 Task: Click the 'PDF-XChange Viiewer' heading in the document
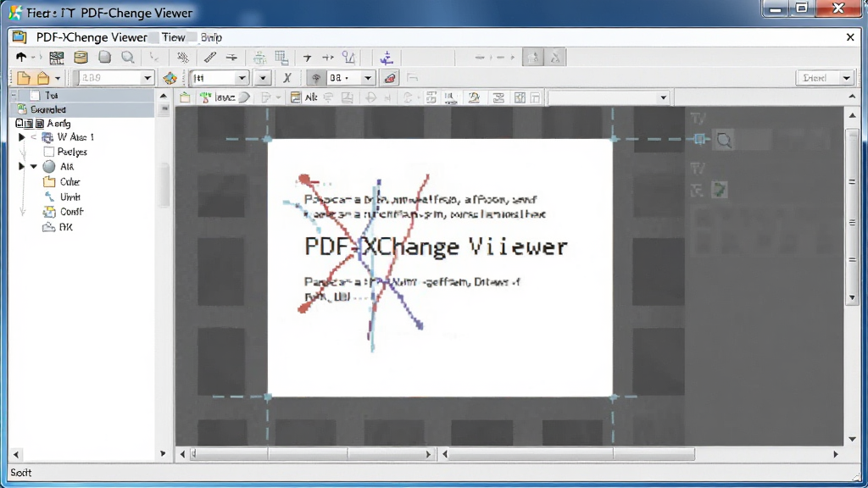[x=436, y=247]
